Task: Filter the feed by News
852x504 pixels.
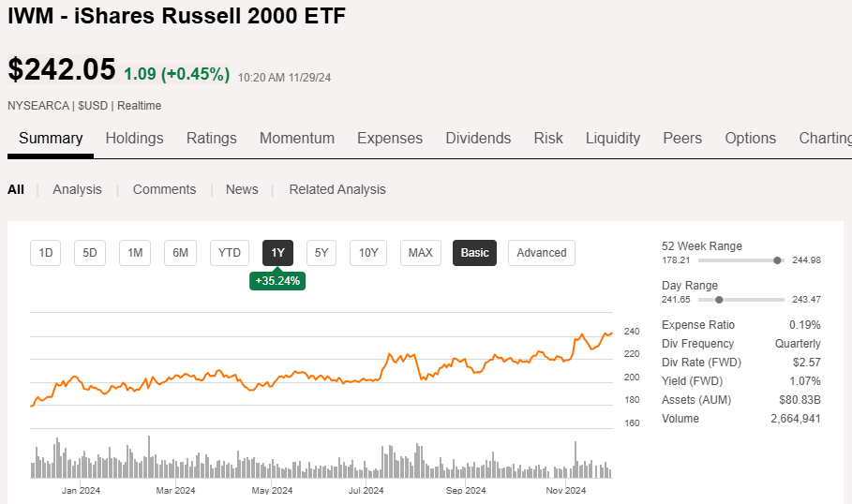Action: pos(242,189)
